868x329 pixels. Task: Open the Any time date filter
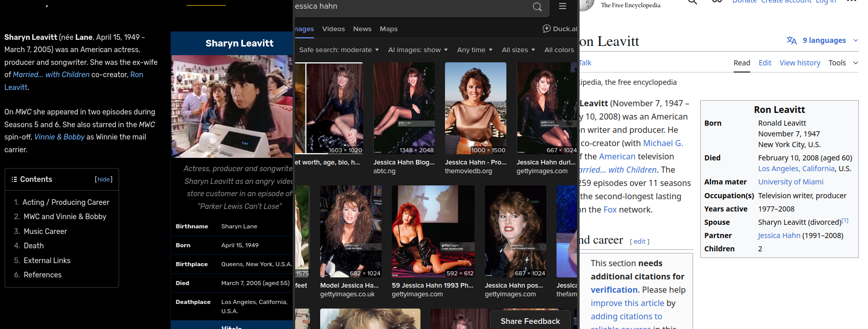[475, 50]
